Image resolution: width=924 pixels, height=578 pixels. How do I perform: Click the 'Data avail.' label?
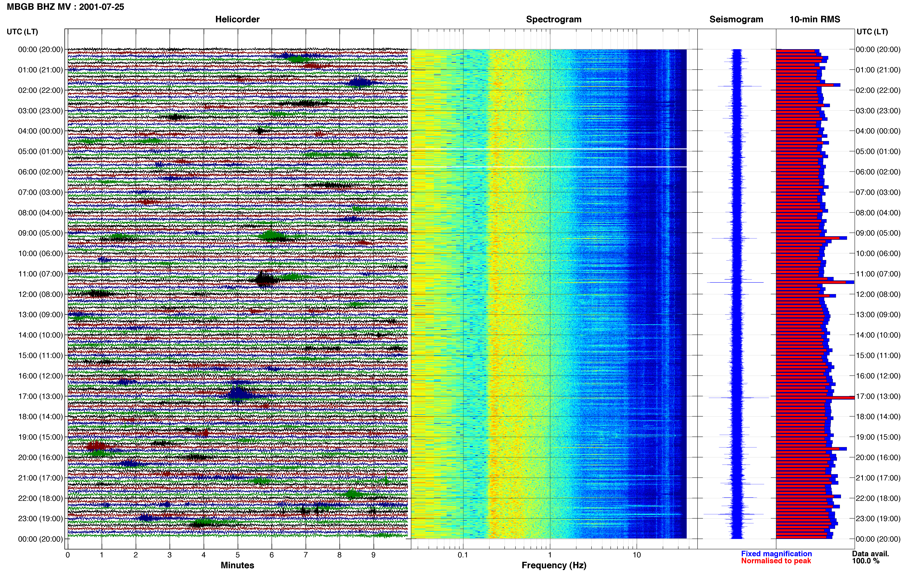[870, 554]
